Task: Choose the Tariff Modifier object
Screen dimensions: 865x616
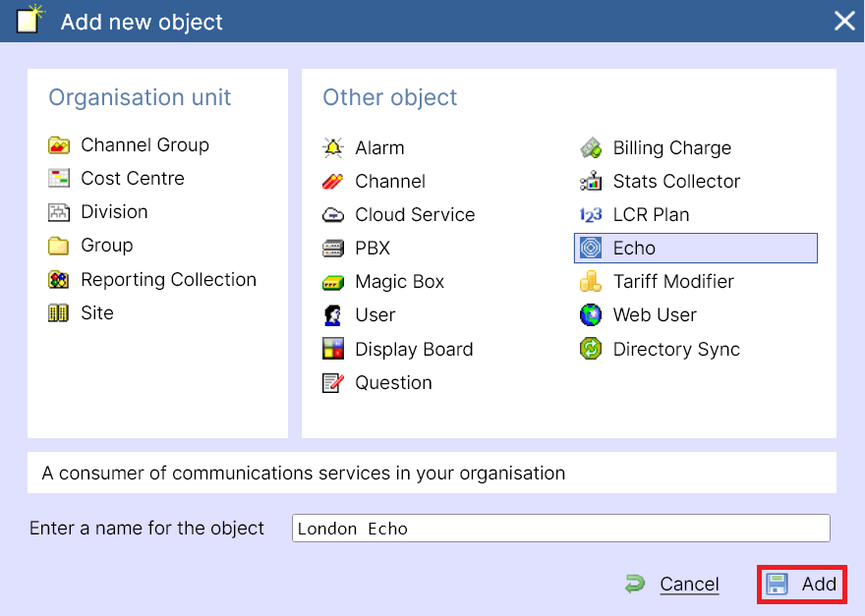Action: pyautogui.click(x=672, y=282)
